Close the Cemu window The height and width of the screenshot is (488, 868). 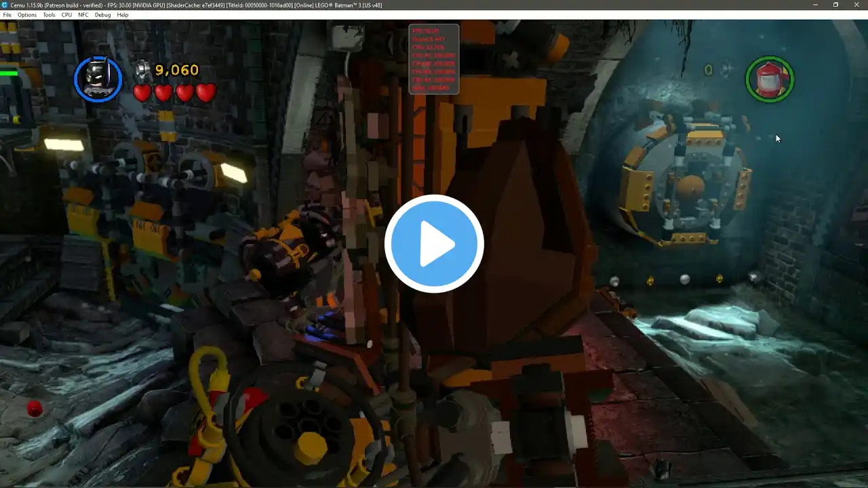pos(856,5)
